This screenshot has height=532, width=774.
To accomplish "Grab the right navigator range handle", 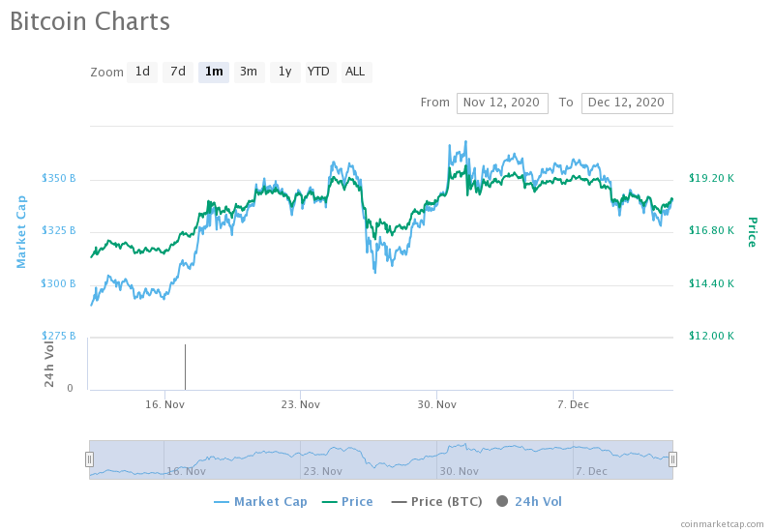I will (672, 459).
